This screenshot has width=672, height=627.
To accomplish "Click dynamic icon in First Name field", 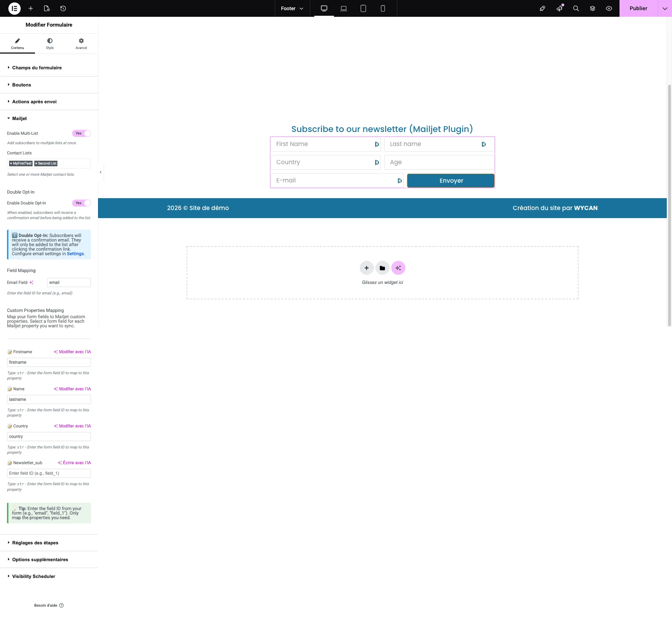I will coord(377,144).
